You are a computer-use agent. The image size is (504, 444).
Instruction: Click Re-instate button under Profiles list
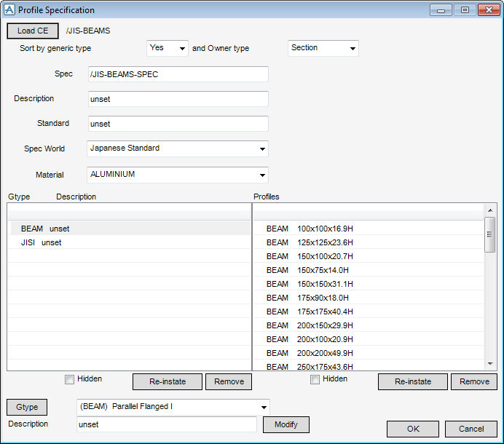pos(412,381)
